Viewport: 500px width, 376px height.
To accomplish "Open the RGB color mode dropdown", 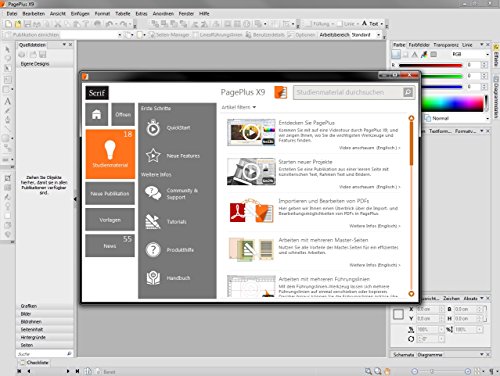I will [x=469, y=54].
